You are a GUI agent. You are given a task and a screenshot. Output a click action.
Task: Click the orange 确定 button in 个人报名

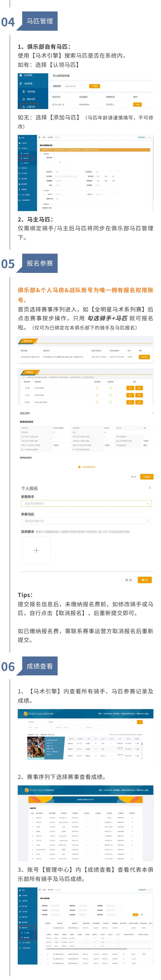coord(145,580)
